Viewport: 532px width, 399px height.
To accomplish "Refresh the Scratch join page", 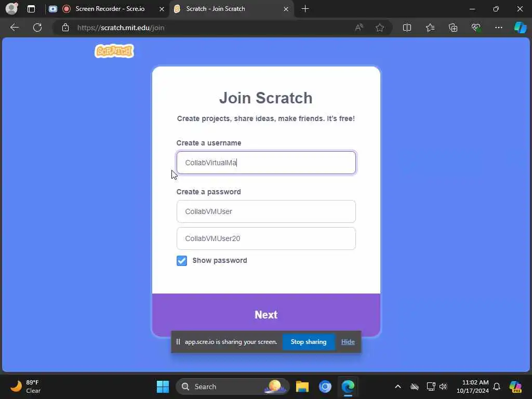I will 37,28.
